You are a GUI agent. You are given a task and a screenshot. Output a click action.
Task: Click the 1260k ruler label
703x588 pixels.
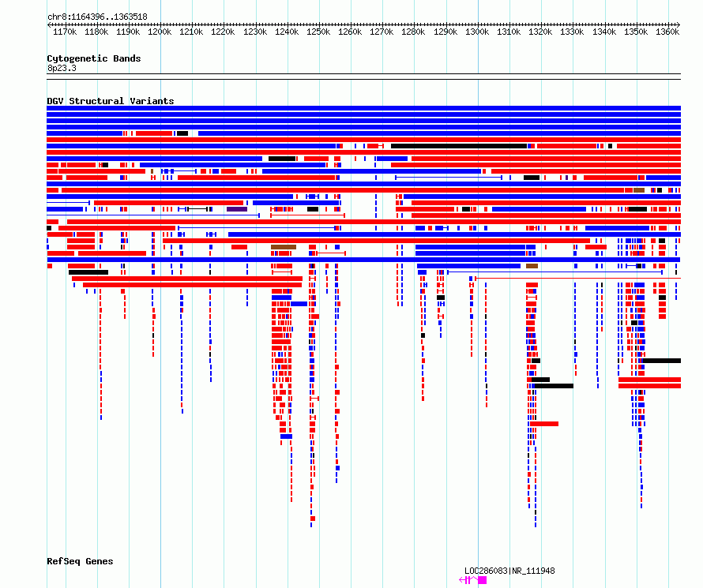pos(350,32)
